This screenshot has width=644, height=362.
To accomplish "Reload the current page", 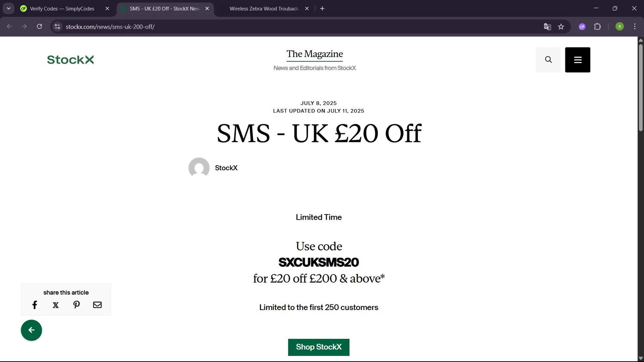I will tap(39, 27).
